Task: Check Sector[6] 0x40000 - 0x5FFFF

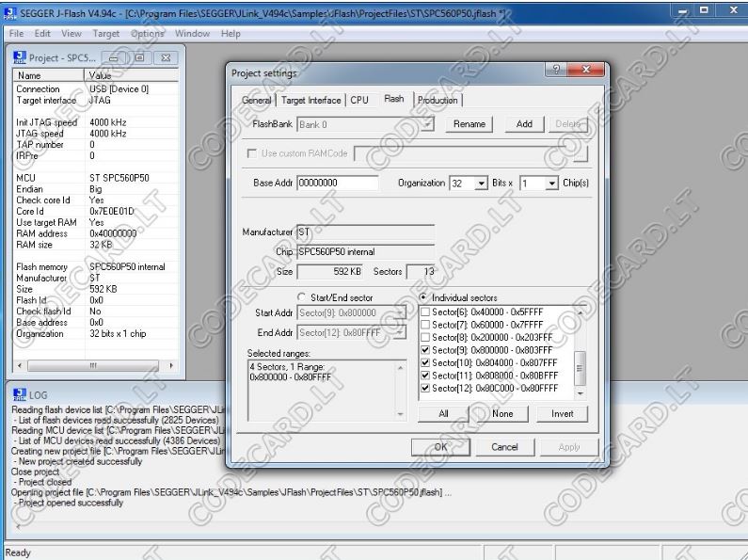Action: pos(425,312)
